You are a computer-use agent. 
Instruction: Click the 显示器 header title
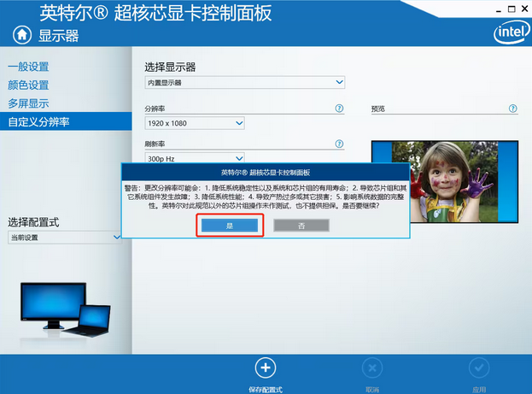tap(58, 36)
